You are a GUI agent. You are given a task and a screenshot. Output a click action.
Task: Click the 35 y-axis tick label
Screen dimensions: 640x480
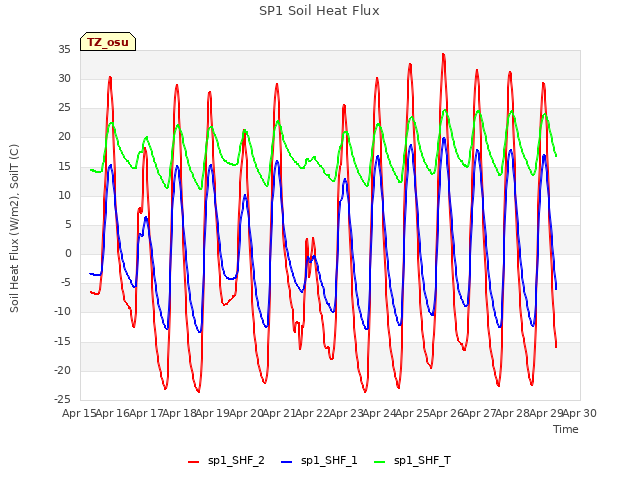(64, 50)
